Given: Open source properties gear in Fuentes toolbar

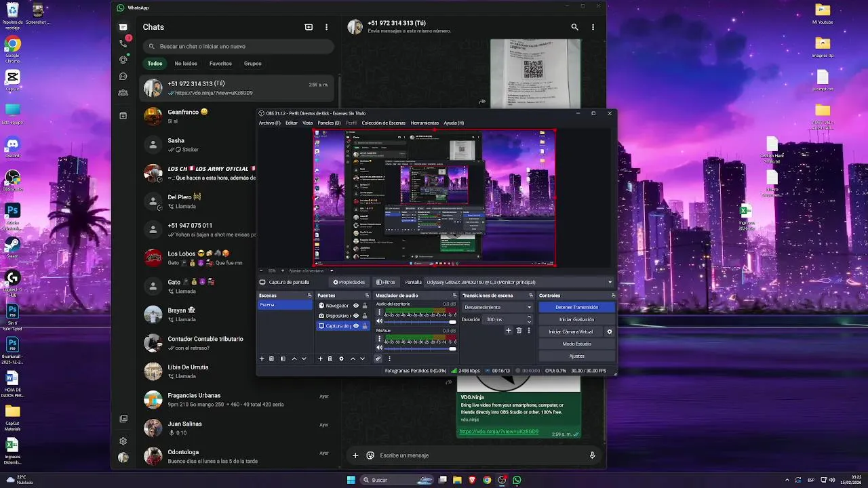Looking at the screenshot, I should [341, 359].
